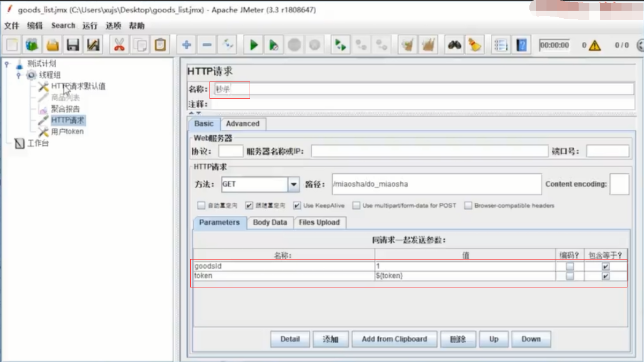
Task: Save the test plan with floppy icon
Action: (73, 45)
